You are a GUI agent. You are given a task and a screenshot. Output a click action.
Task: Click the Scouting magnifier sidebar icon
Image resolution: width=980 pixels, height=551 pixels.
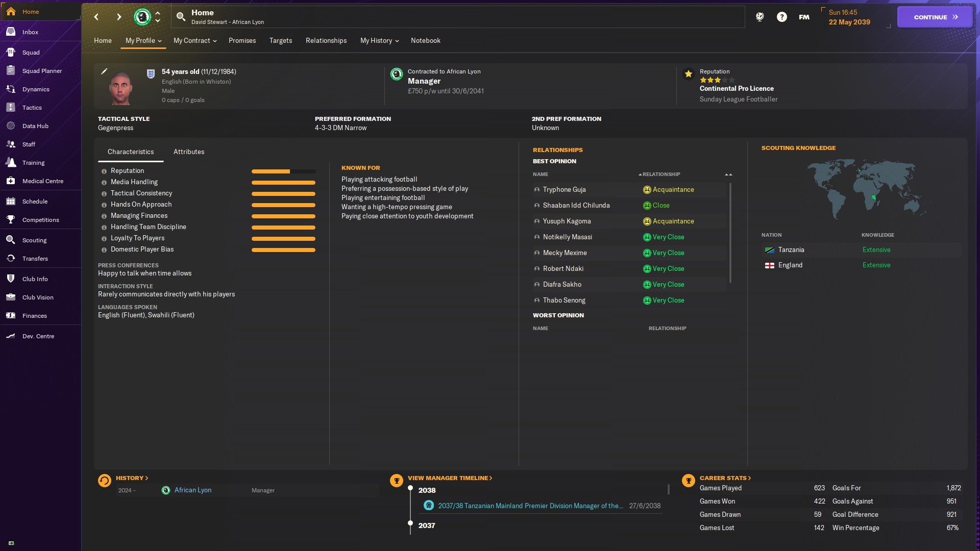pyautogui.click(x=11, y=240)
